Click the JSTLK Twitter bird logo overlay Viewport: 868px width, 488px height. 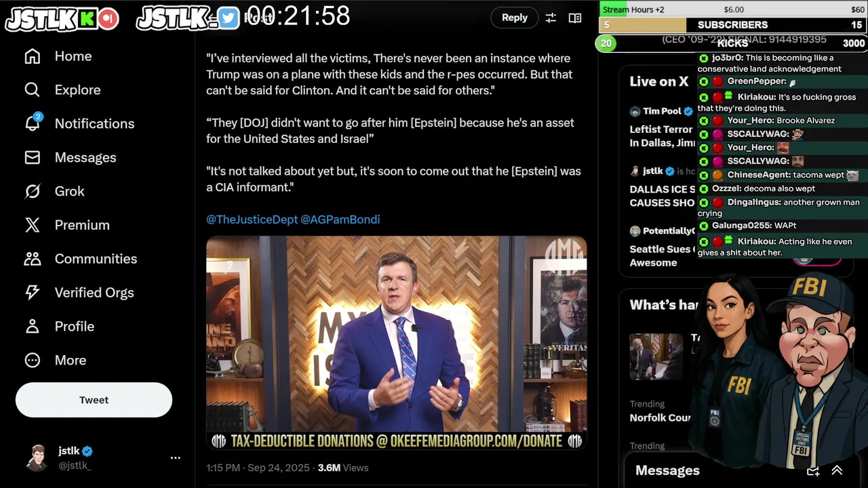pos(188,18)
